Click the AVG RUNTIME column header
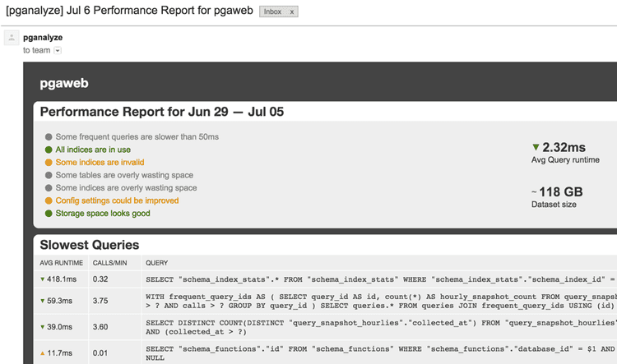The height and width of the screenshot is (364, 617). point(62,263)
